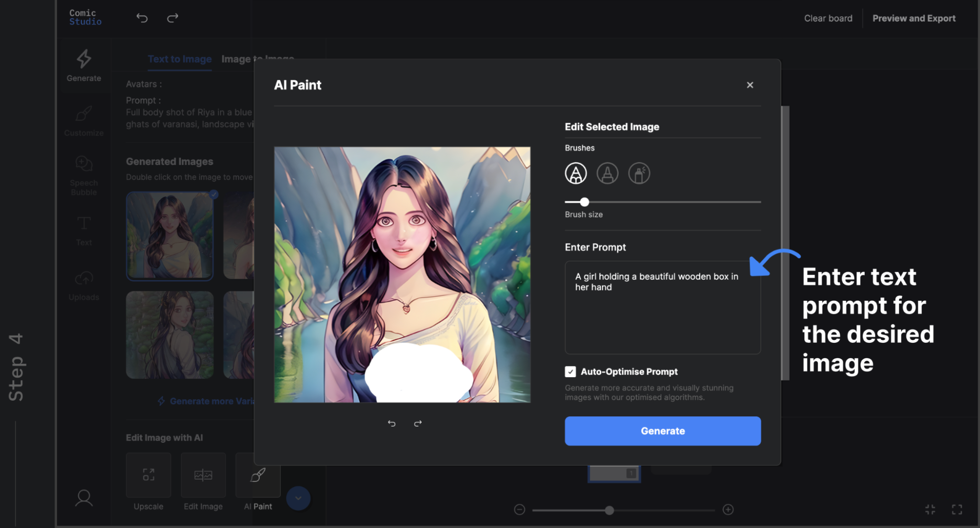Click Generate more Variations link
The width and height of the screenshot is (980, 528).
pos(206,401)
